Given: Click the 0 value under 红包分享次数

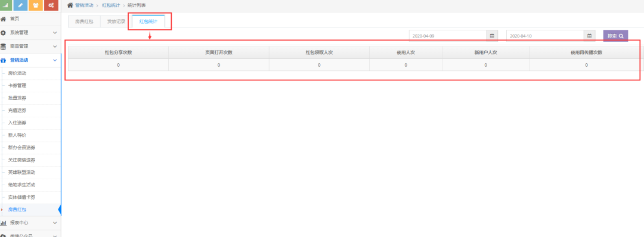Looking at the screenshot, I should (118, 65).
